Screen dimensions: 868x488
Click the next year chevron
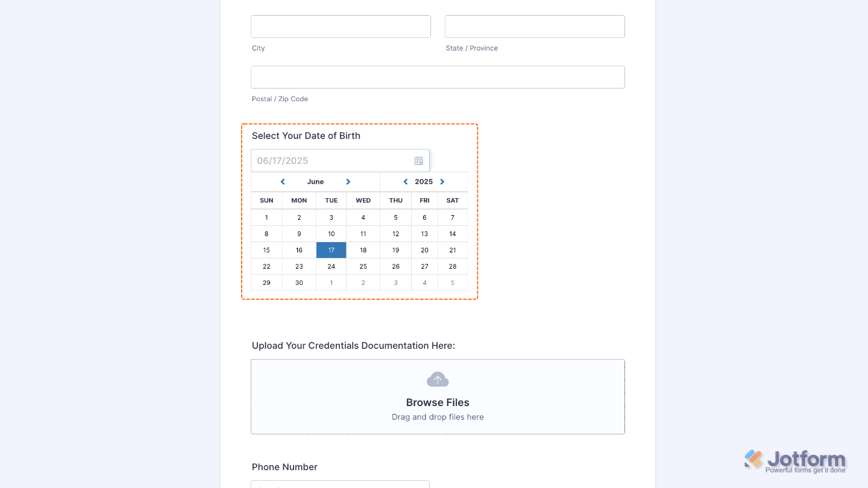[442, 181]
